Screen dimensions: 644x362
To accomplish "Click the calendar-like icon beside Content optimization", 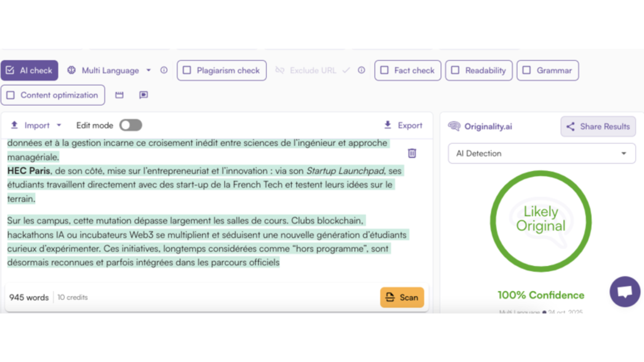I will click(x=119, y=96).
